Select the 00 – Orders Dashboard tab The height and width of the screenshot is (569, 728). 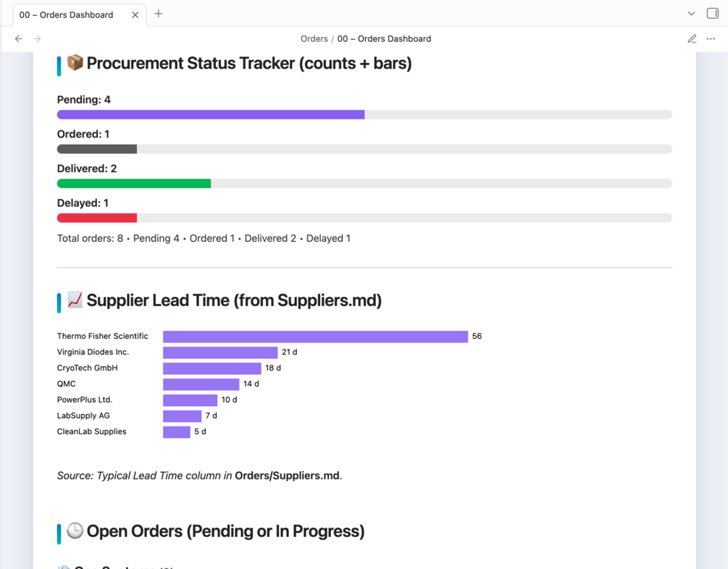point(67,14)
